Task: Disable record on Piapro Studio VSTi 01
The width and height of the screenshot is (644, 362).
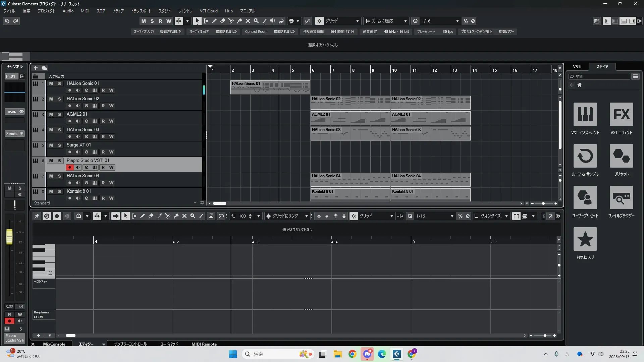Action: tap(69, 167)
